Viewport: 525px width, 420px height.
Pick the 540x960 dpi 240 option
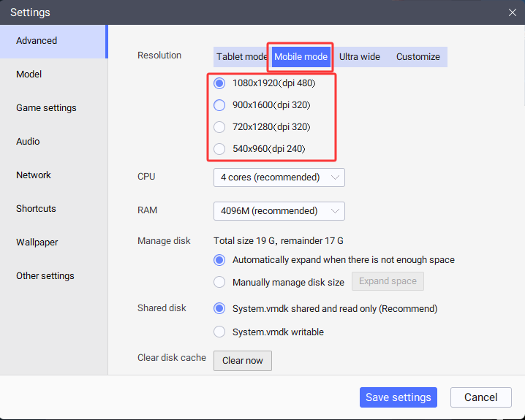pyautogui.click(x=219, y=149)
